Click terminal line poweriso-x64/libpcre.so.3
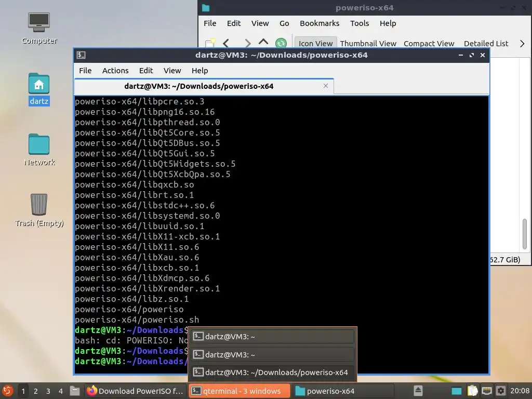Screen dimensions: 532x399 (x=139, y=101)
